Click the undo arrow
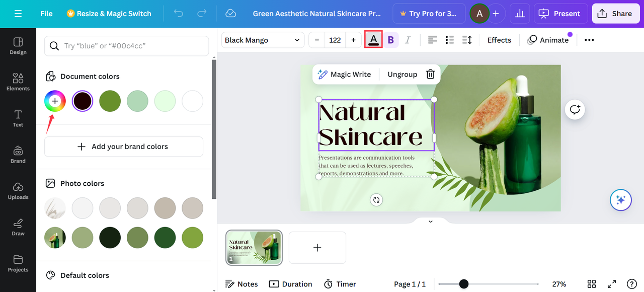 tap(179, 14)
